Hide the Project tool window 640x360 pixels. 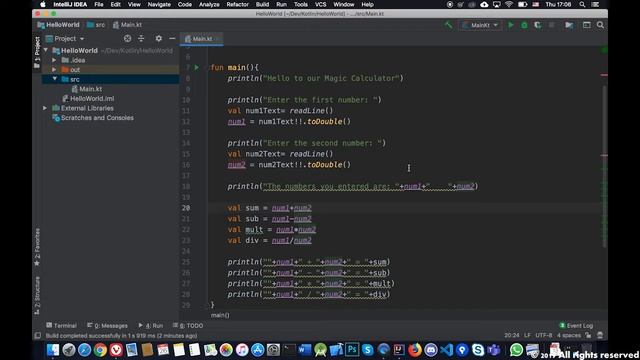click(172, 38)
